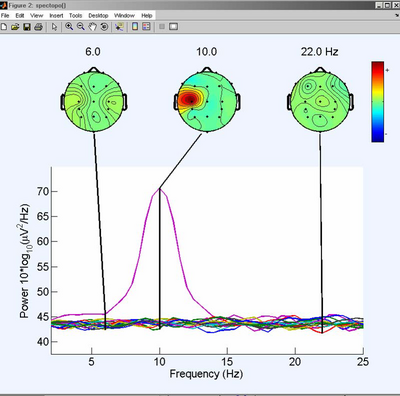Activate the Zoom Out magnifier tool
Screen dimensions: 400x396
click(x=81, y=27)
